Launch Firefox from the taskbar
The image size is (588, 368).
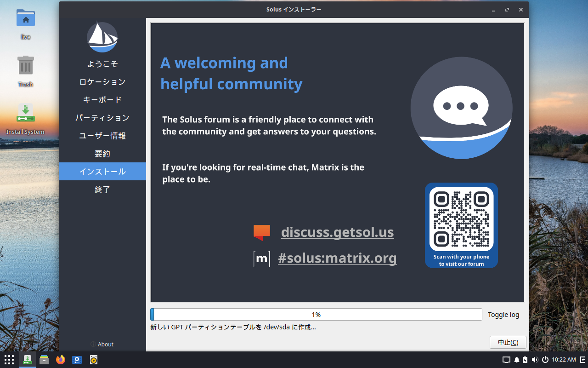click(61, 360)
